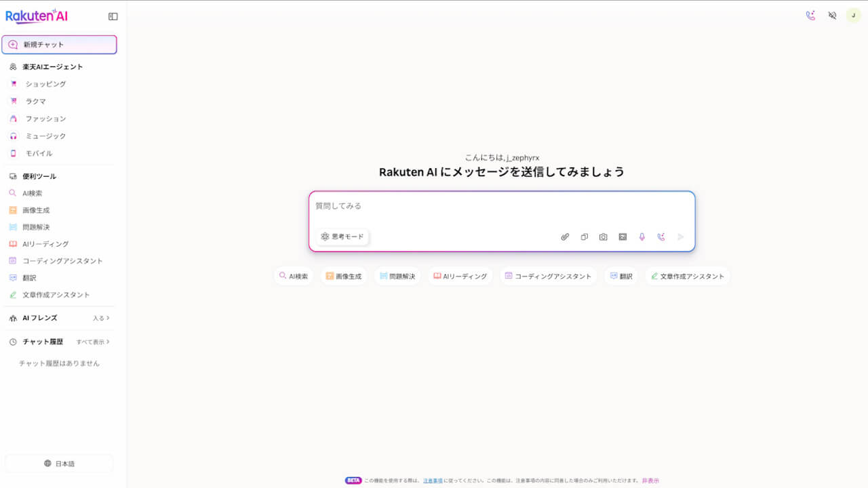Click the 便利ツール section header
The image size is (868, 488).
39,176
